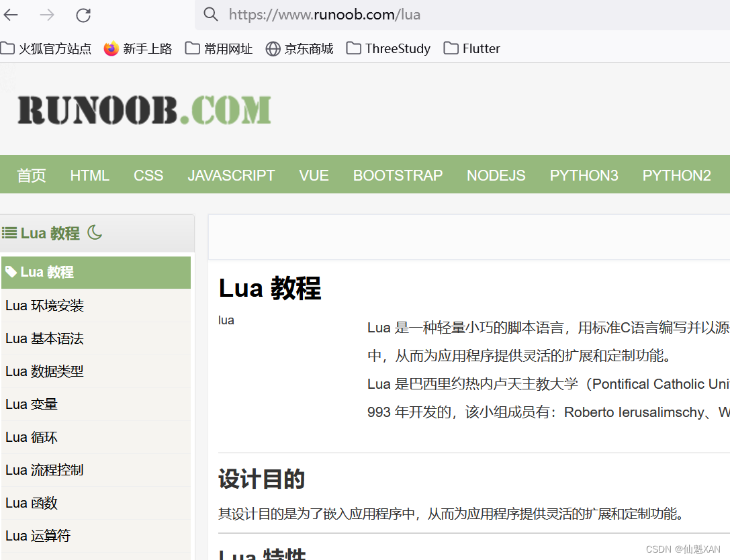Reload the current page
The image size is (730, 560).
[x=83, y=15]
